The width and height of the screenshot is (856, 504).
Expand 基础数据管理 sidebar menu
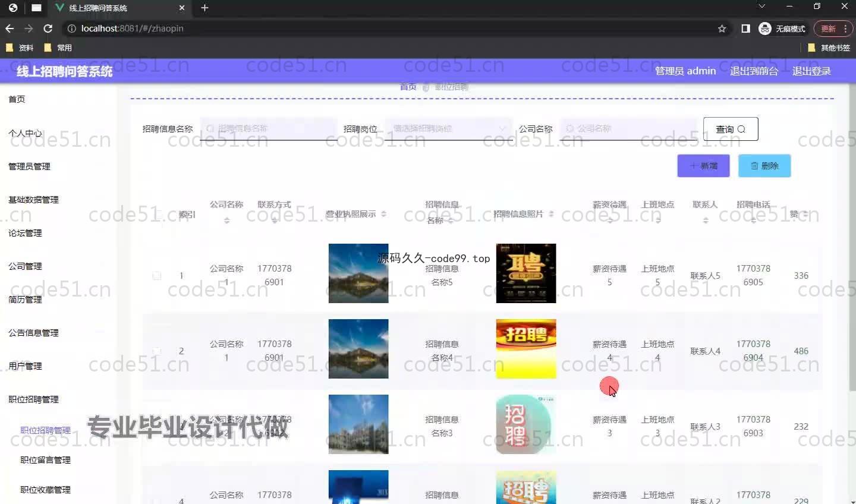(33, 200)
